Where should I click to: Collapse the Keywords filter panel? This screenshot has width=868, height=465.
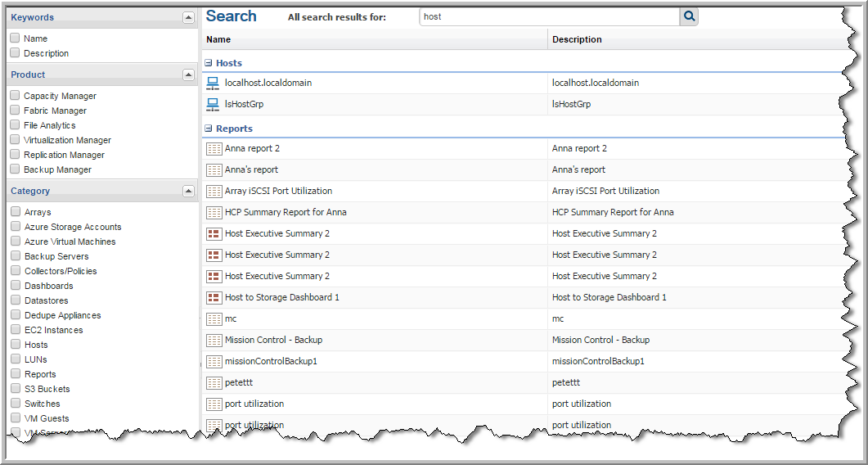(x=188, y=17)
